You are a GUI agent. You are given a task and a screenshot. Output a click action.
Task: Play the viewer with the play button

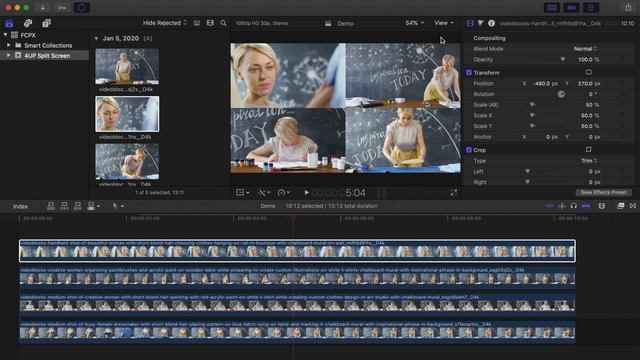[x=307, y=192]
